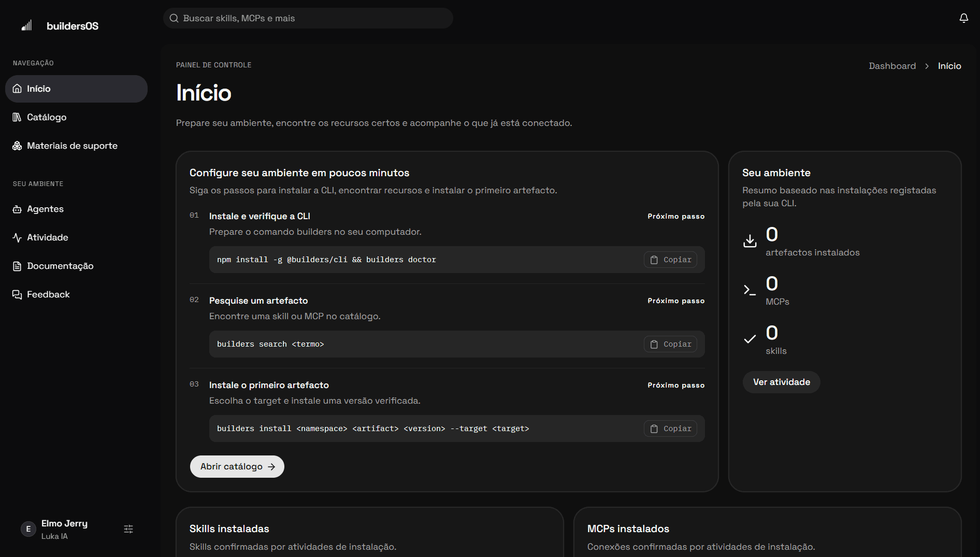
Task: Click 'Próximo passo' label of step 03
Action: point(676,385)
